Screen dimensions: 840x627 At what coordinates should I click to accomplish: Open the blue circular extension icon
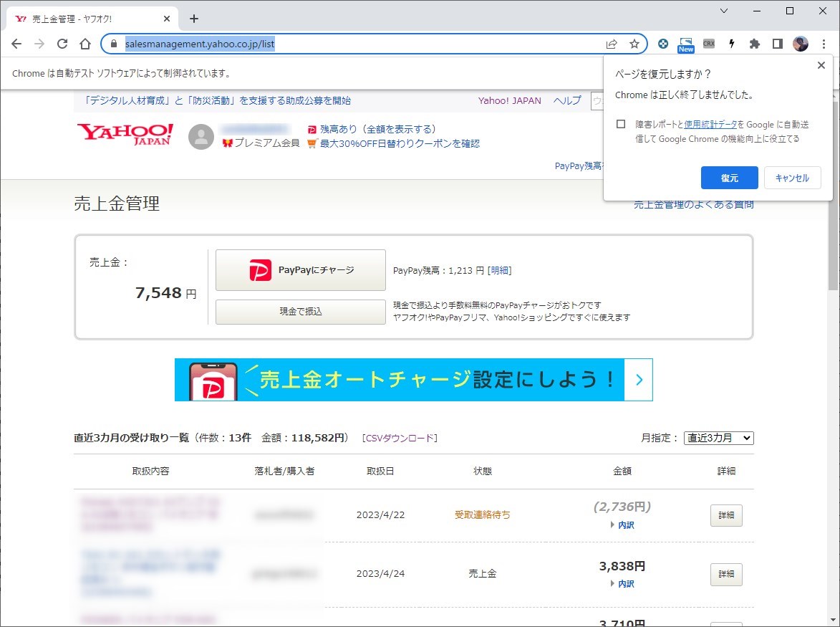663,44
